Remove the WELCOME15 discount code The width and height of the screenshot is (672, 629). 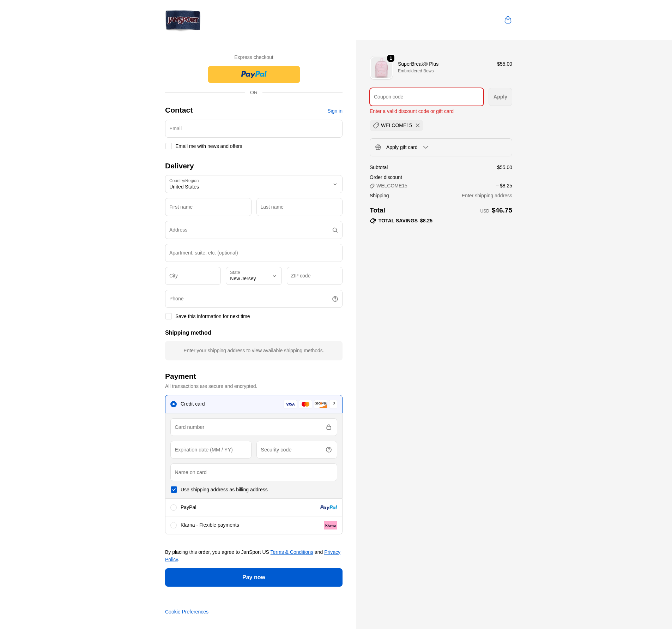tap(418, 126)
